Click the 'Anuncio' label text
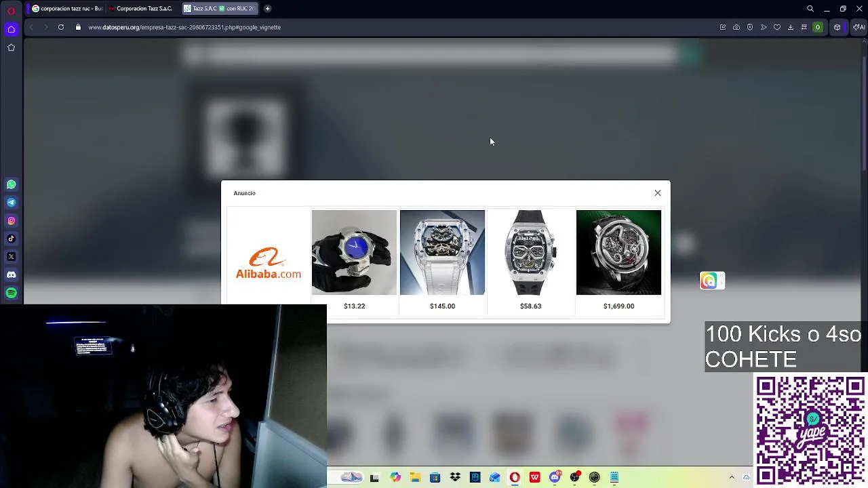This screenshot has height=488, width=868. point(245,193)
